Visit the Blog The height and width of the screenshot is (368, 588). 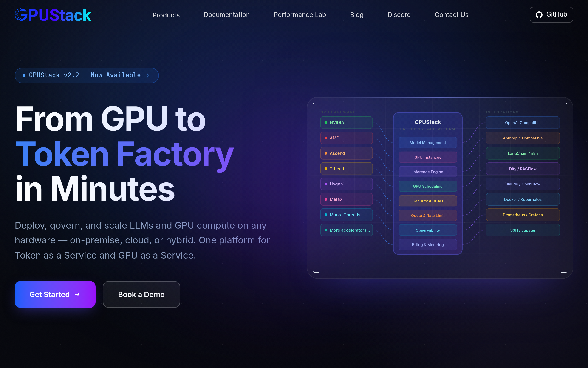tap(356, 15)
